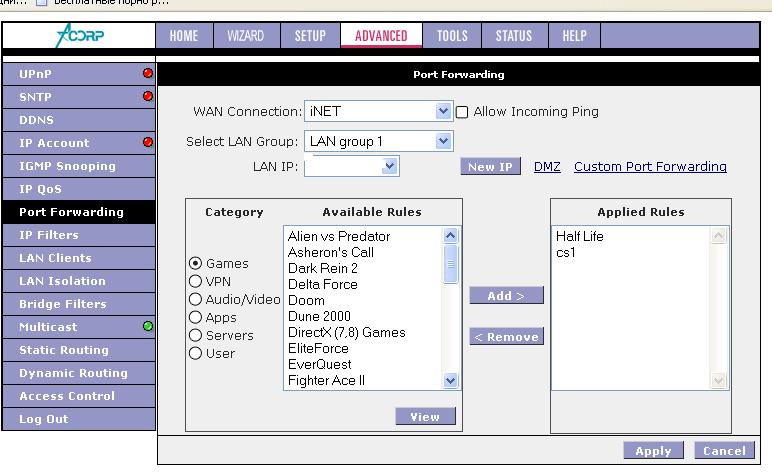Click the green status dot beside Multicast
This screenshot has width=772, height=476.
148,327
